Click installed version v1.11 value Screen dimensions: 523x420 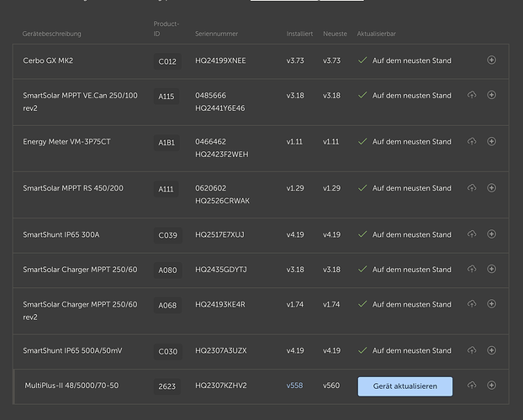294,142
